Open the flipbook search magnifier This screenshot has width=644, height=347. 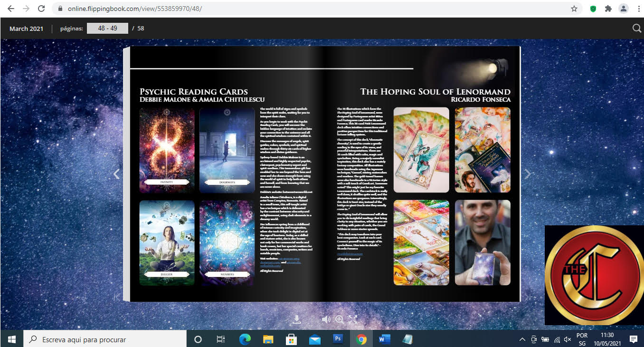tap(637, 29)
